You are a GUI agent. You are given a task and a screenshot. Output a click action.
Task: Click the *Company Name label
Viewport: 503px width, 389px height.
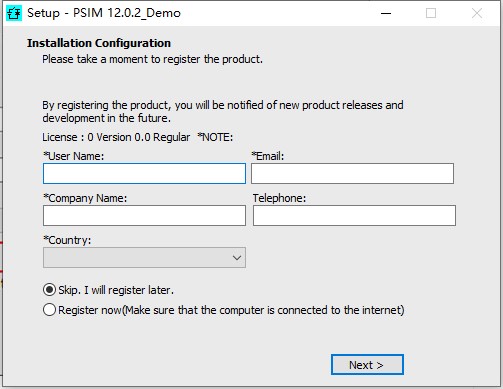(85, 198)
